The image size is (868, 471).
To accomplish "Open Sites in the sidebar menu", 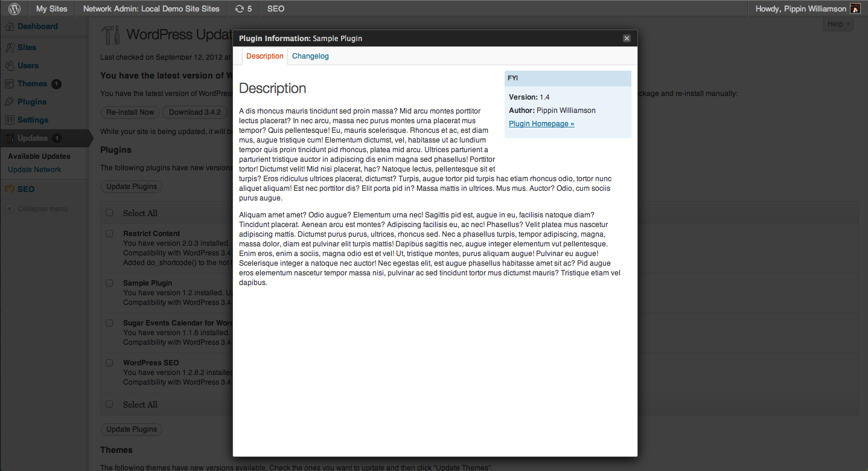I will (x=27, y=47).
